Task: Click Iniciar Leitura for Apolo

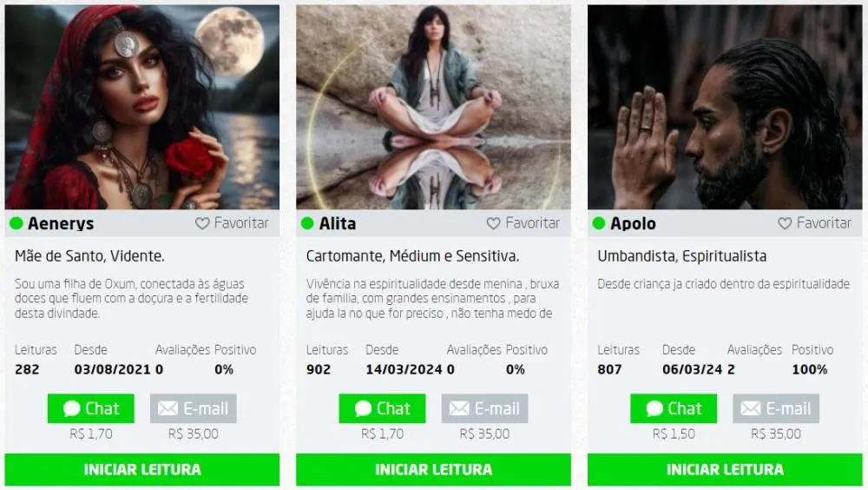Action: pyautogui.click(x=725, y=469)
